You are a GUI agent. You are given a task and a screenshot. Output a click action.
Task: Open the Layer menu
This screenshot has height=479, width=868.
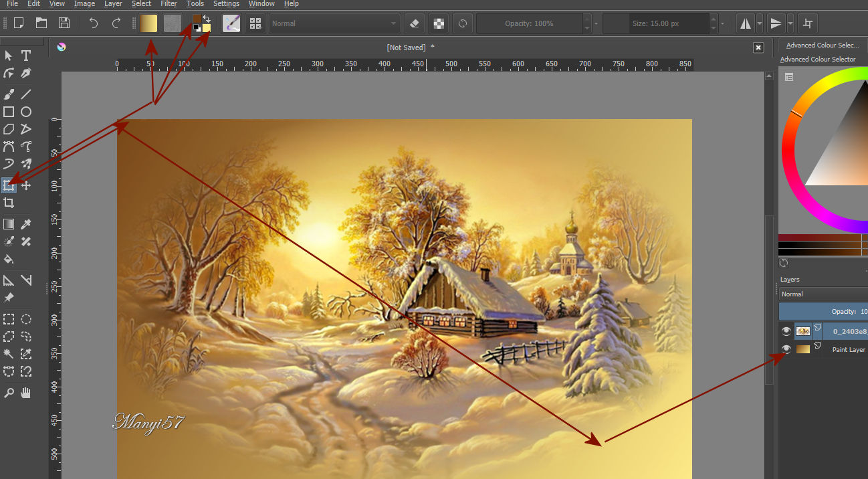click(113, 4)
